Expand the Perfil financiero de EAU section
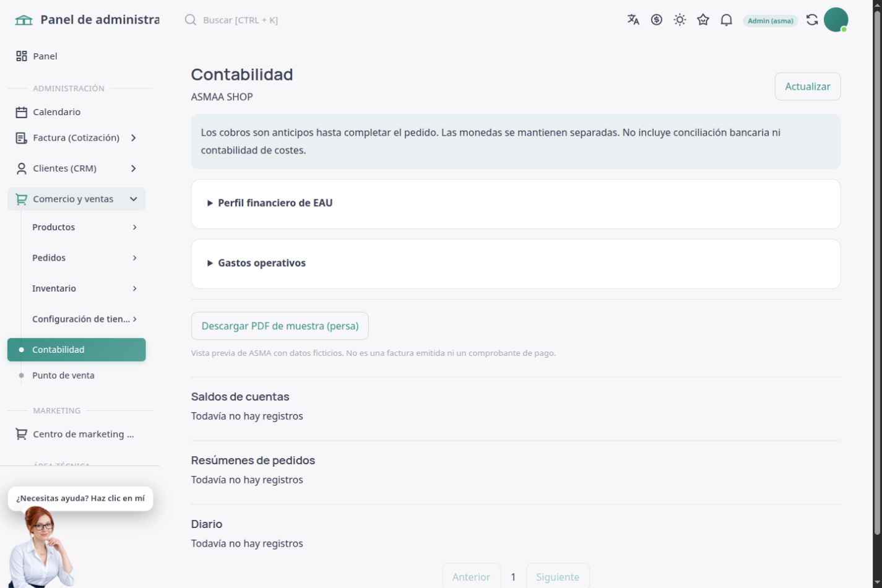 (516, 203)
